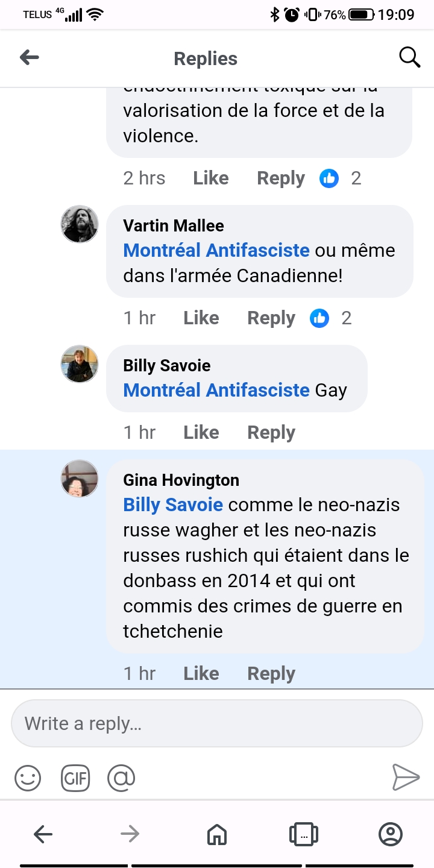Tap the back arrow in Replies header

[x=30, y=58]
